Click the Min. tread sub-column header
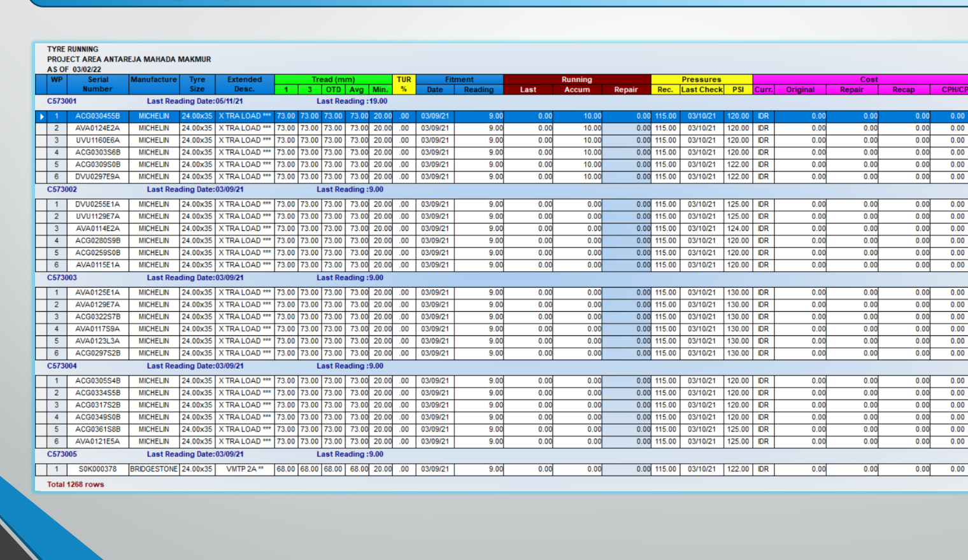968x560 pixels. coord(380,90)
